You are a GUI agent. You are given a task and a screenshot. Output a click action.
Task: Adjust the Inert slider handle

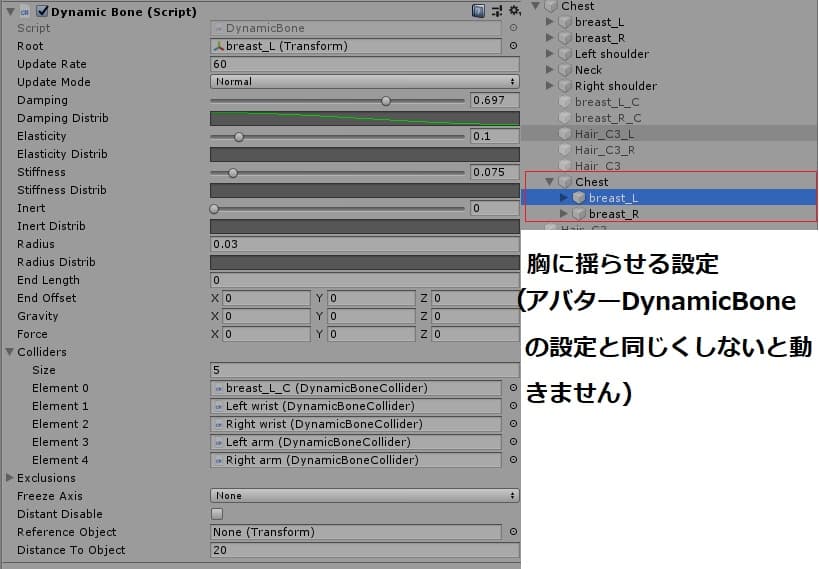click(214, 209)
